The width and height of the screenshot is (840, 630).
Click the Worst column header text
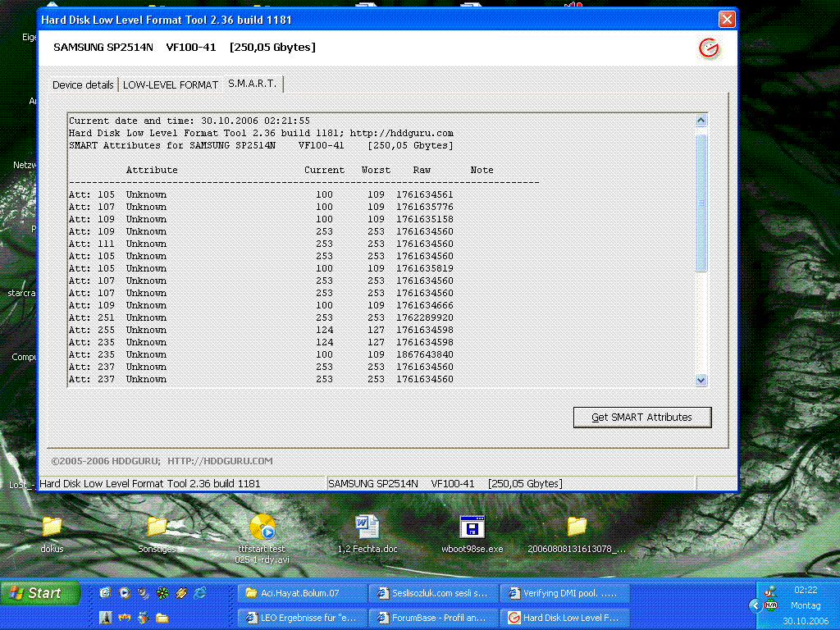pos(376,170)
